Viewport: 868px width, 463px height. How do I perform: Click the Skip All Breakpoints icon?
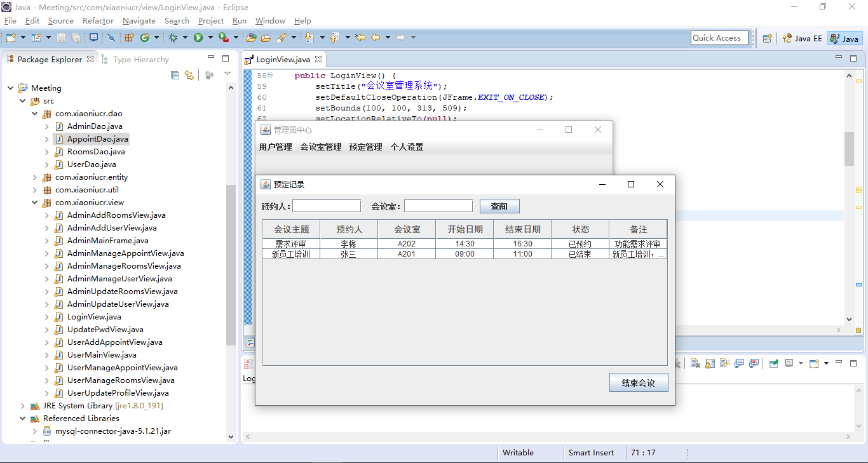coord(111,37)
